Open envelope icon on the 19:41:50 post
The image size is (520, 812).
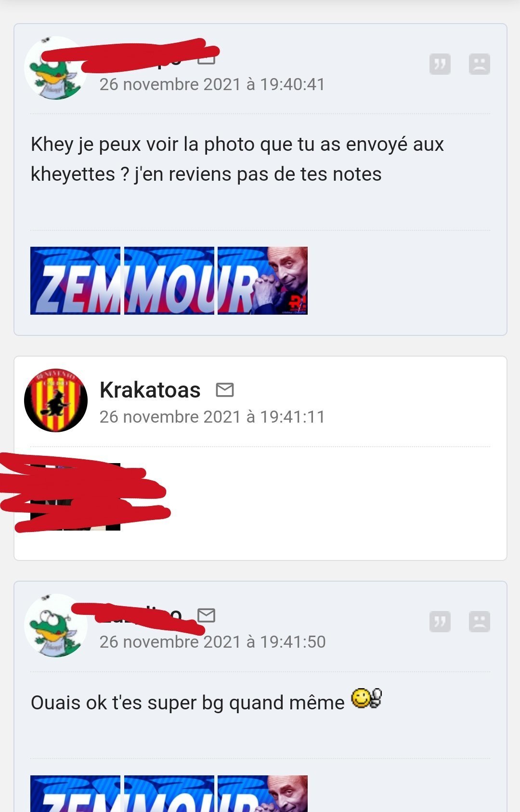coord(207,615)
